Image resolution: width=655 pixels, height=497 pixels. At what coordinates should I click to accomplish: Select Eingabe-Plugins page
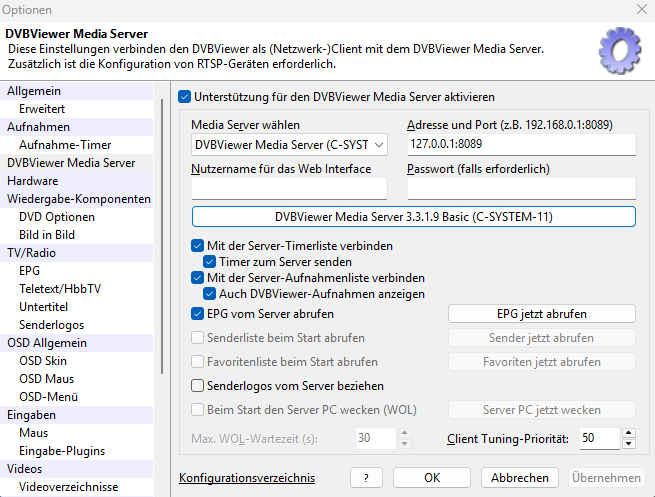(x=76, y=451)
